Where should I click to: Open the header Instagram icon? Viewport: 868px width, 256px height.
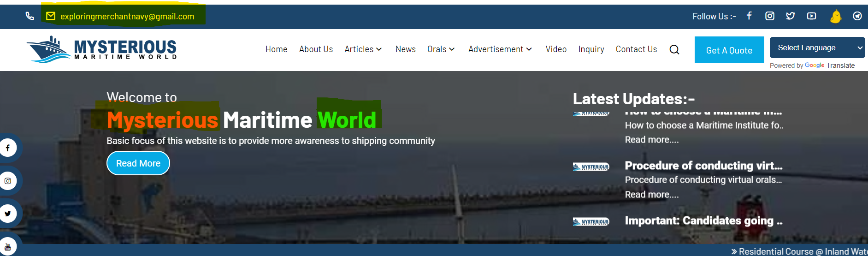point(770,16)
